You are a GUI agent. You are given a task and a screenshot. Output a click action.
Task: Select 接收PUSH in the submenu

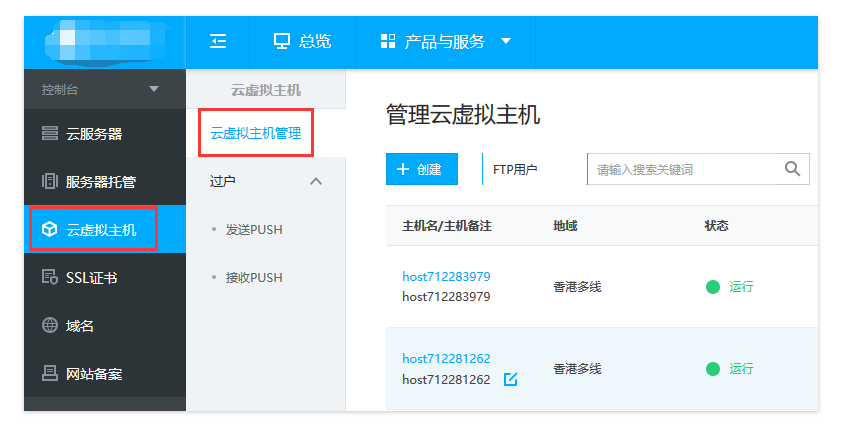252,277
